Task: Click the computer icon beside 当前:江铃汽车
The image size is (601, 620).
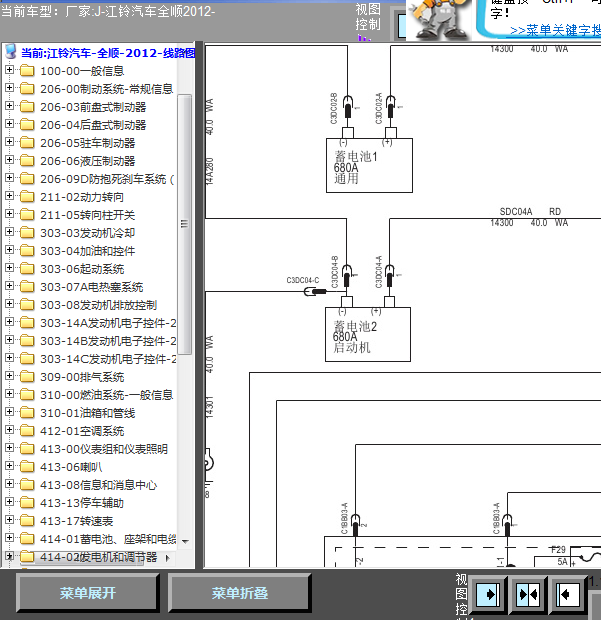Action: [11, 52]
